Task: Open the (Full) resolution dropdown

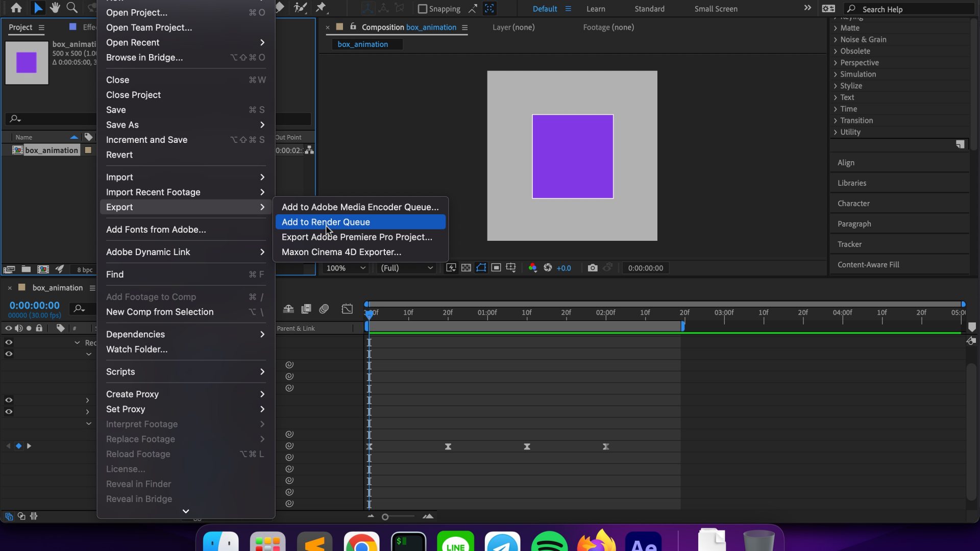Action: pos(406,268)
